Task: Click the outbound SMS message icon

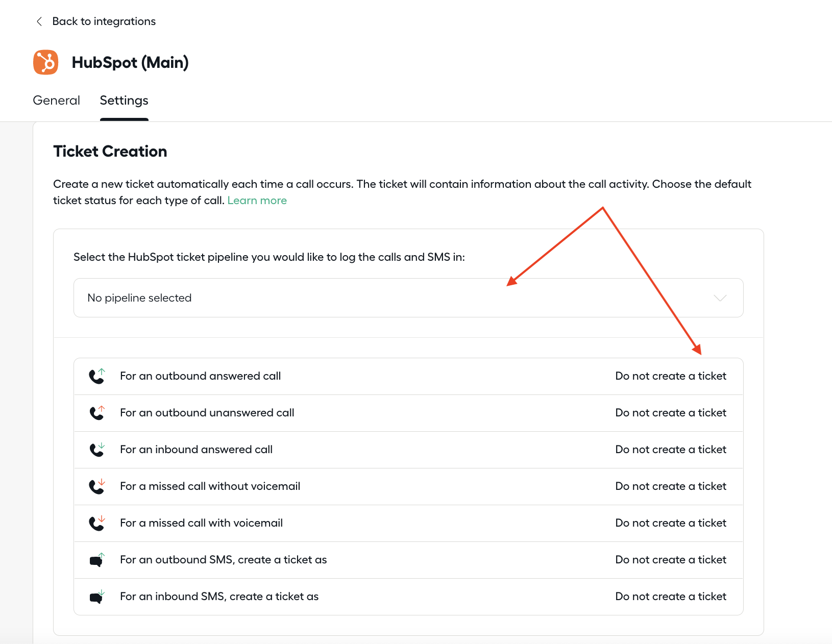Action: tap(97, 560)
